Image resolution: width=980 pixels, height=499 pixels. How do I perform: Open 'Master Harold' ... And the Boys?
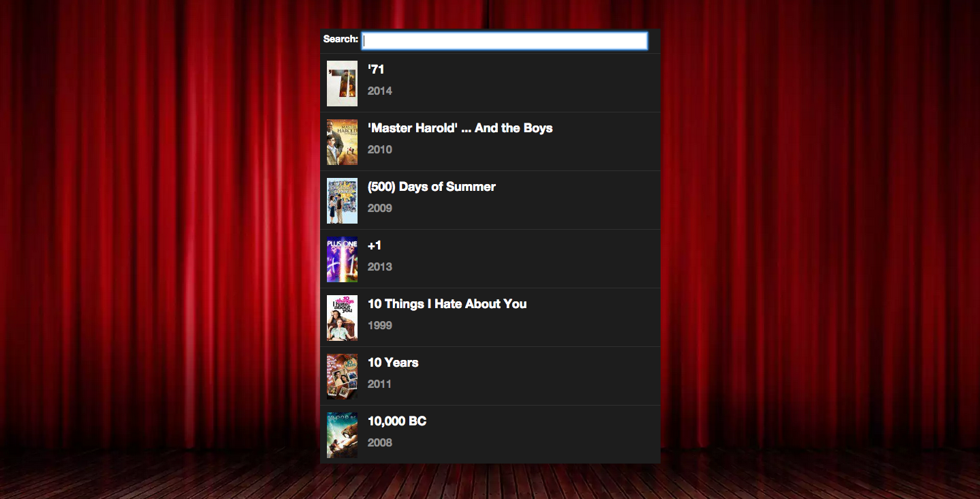[x=460, y=127]
